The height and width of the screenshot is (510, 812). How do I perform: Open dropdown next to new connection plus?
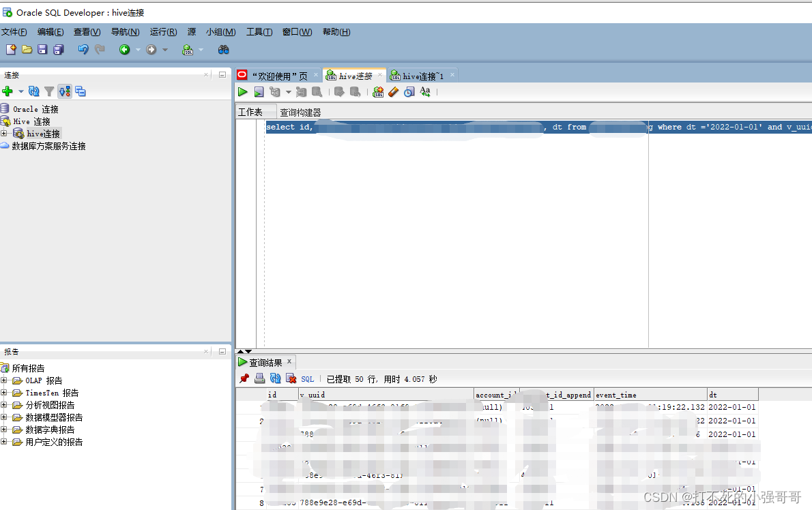20,91
